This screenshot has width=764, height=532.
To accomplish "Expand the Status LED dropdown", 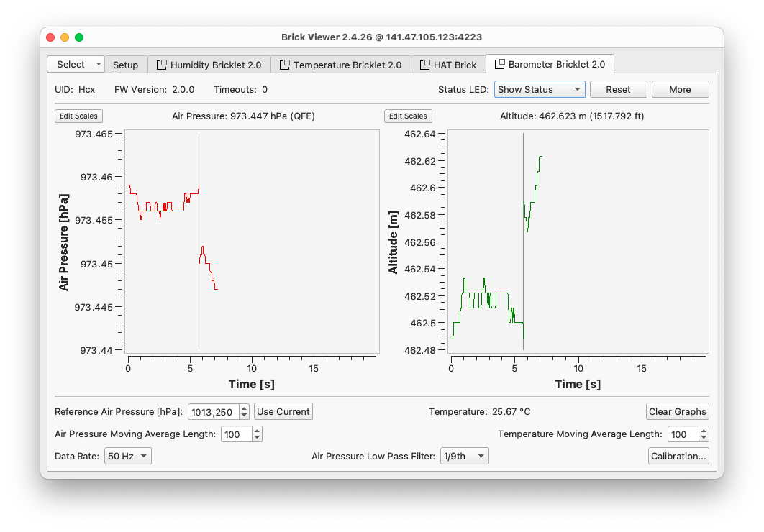I will (x=539, y=89).
